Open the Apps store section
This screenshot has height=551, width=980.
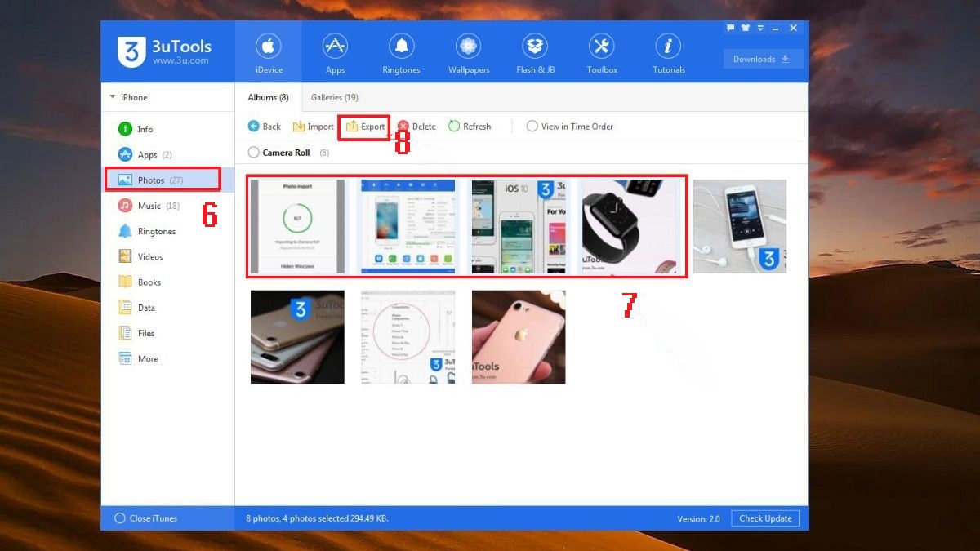(x=336, y=53)
